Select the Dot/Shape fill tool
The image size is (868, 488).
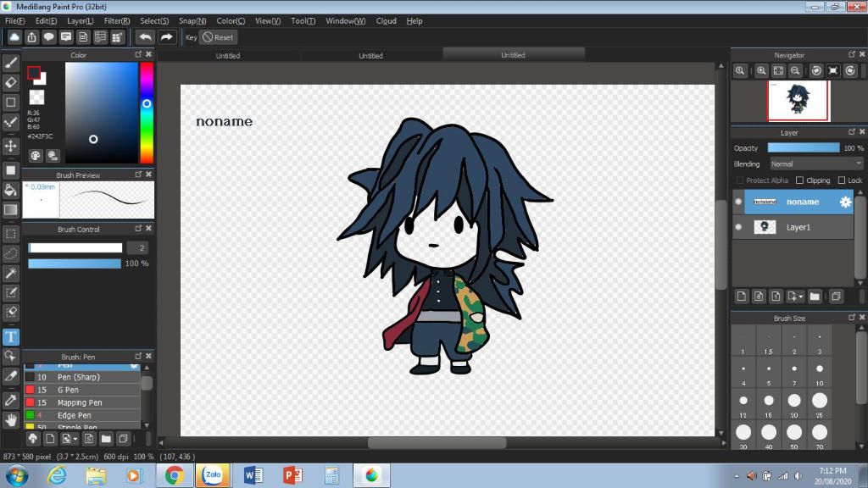10,169
